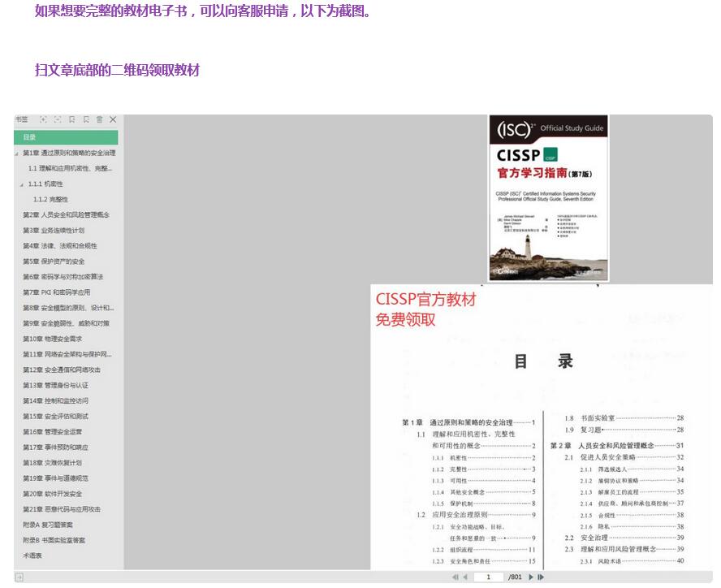Screen dimensions: 721x588
Task: Click the 目 录 page heading
Action: tap(543, 361)
